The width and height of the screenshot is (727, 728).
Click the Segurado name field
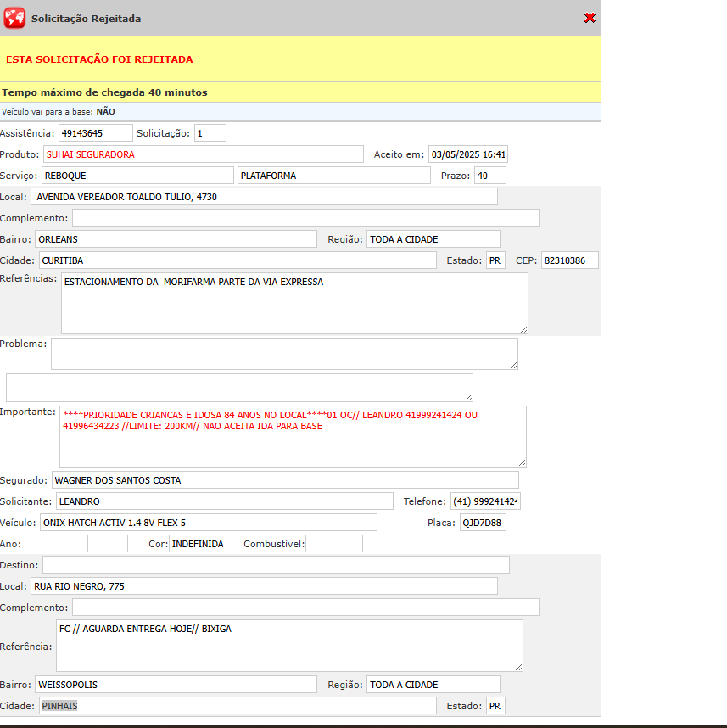[285, 480]
